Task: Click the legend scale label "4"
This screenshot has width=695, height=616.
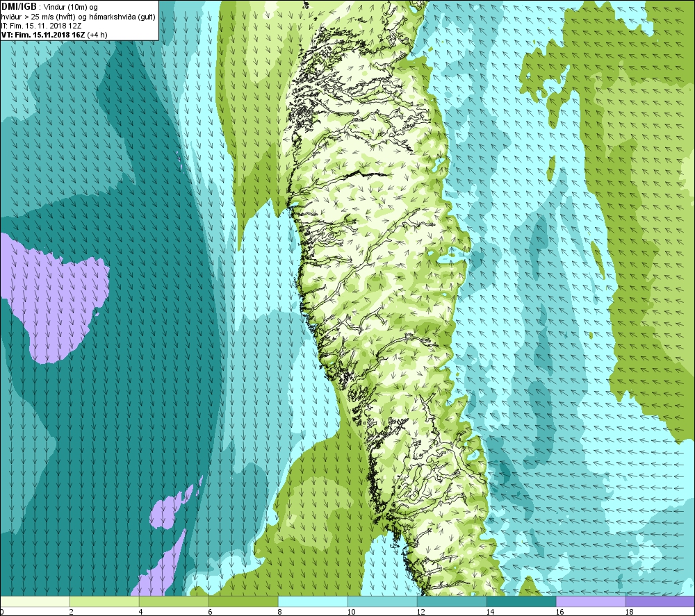Action: pyautogui.click(x=141, y=612)
